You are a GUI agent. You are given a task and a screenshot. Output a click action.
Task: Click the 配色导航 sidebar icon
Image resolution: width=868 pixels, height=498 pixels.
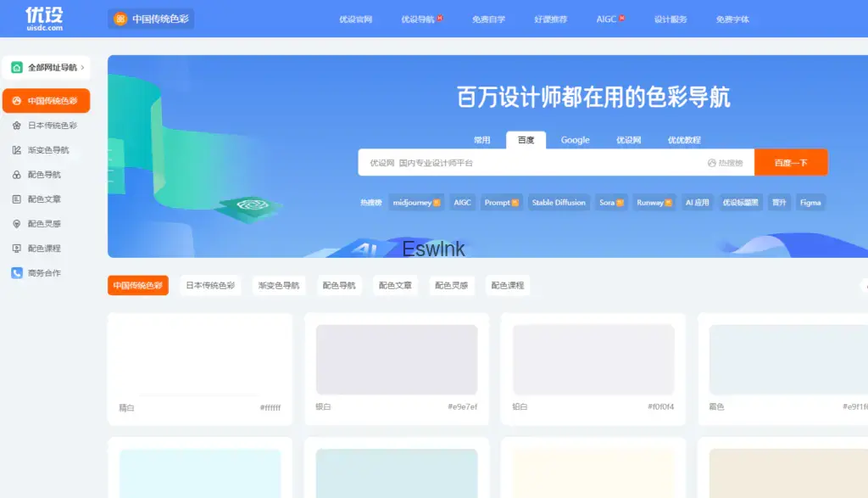point(17,175)
